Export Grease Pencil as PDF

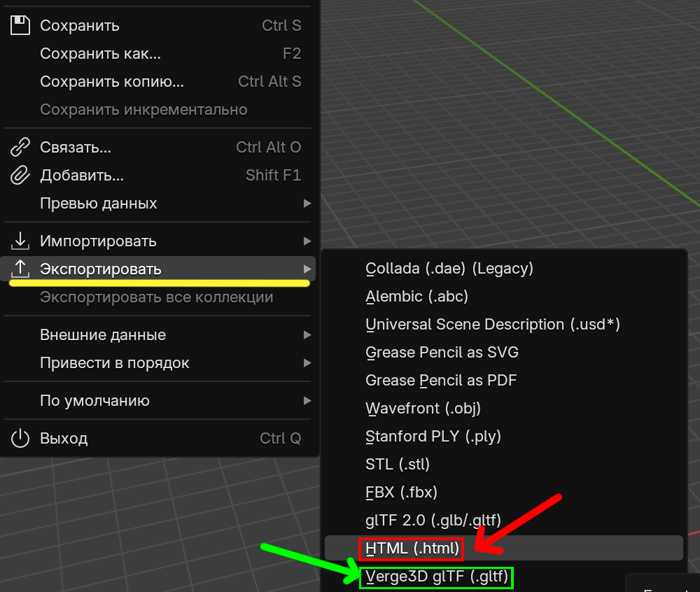504,381
